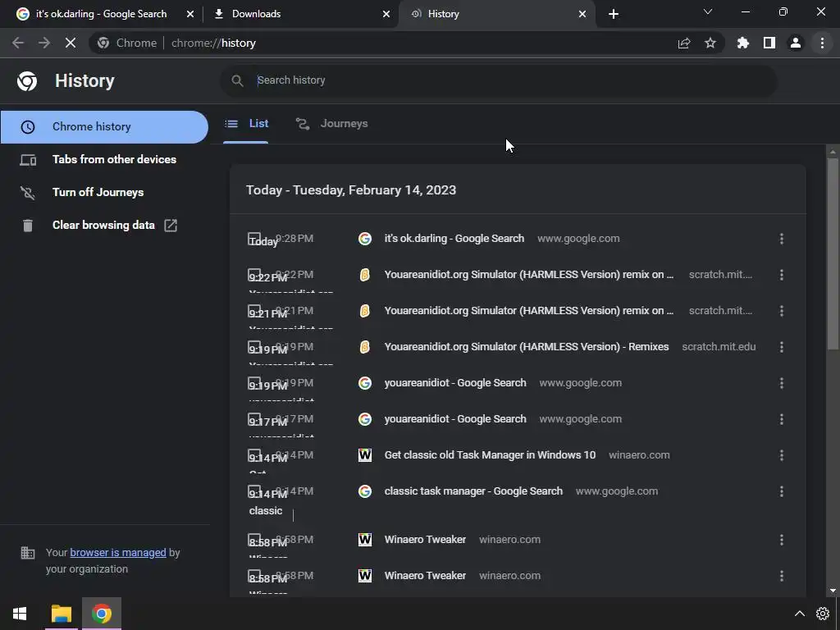Open classic task manager - Google Search link
This screenshot has height=630, width=840.
(x=473, y=491)
